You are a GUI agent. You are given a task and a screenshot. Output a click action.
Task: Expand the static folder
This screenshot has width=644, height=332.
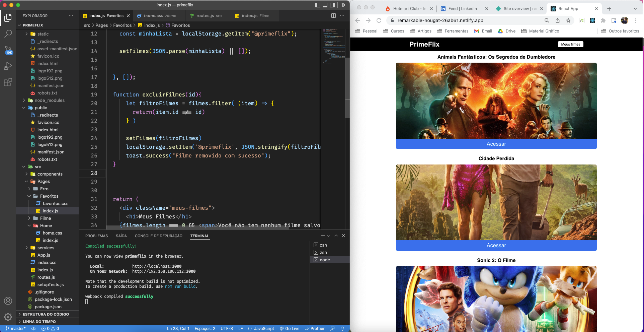click(48, 34)
